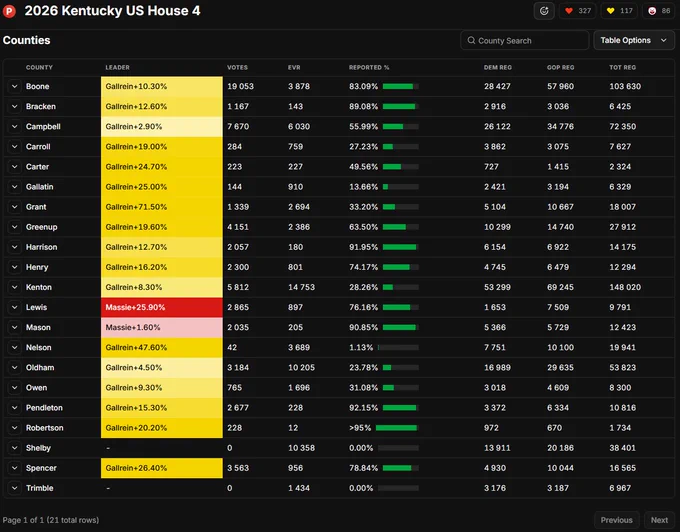Sort by the REPORTED % column header
Image resolution: width=680 pixels, height=532 pixels.
click(369, 68)
